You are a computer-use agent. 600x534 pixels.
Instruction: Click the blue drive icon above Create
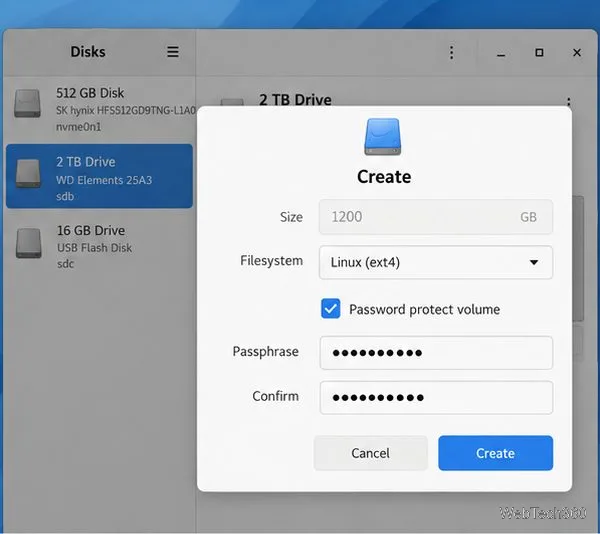(383, 137)
